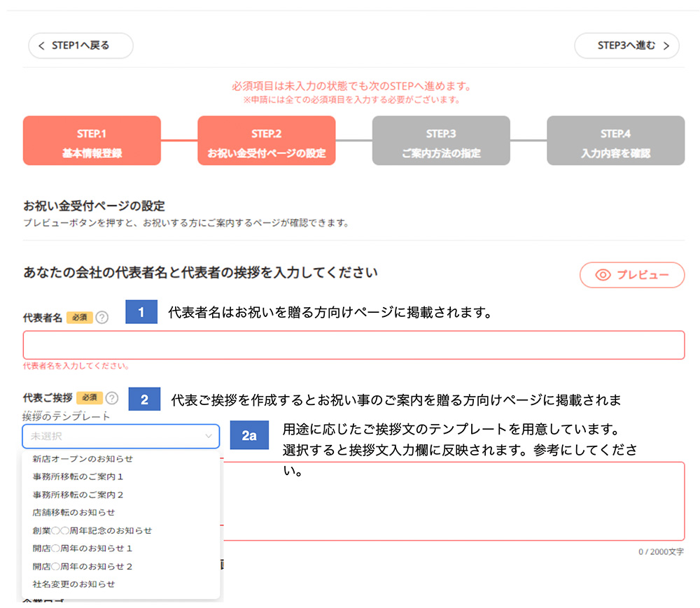Screen dimensions: 700x608
Task: Select 事務所移転のご案内１ template
Action: click(78, 476)
